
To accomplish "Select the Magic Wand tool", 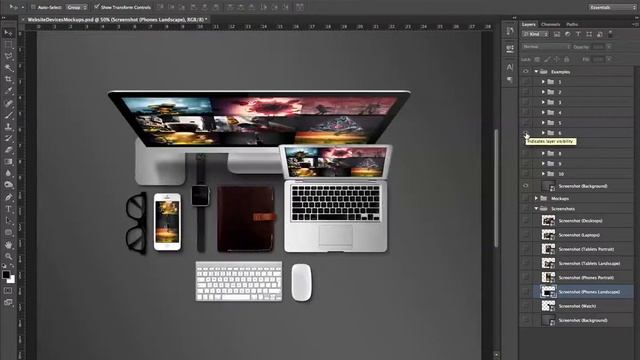I will coord(8,68).
